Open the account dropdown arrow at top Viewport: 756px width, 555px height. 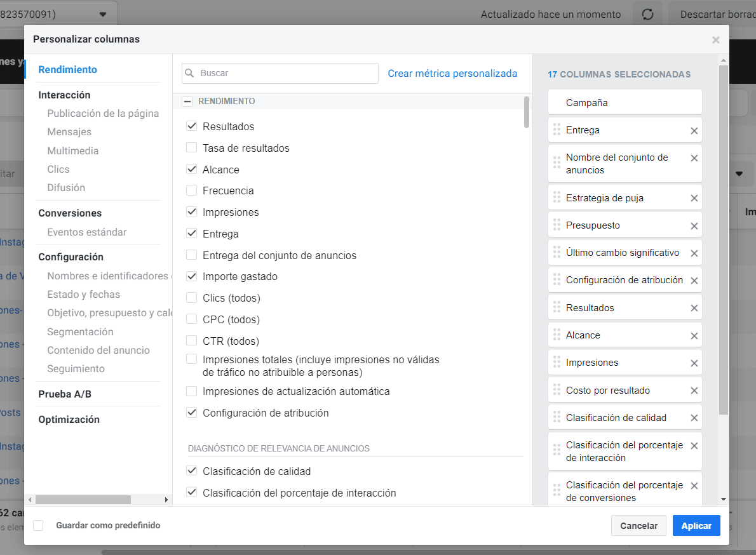point(103,14)
